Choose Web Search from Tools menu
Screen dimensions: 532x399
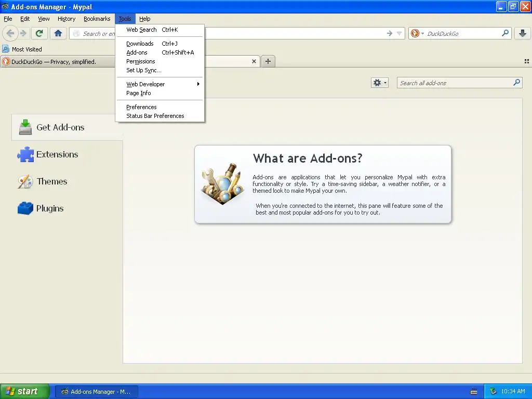tap(160, 30)
